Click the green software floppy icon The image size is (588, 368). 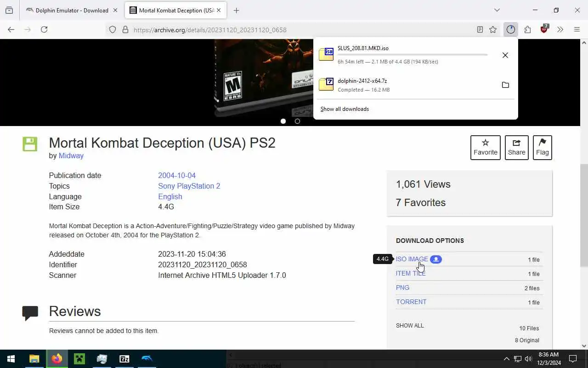30,144
